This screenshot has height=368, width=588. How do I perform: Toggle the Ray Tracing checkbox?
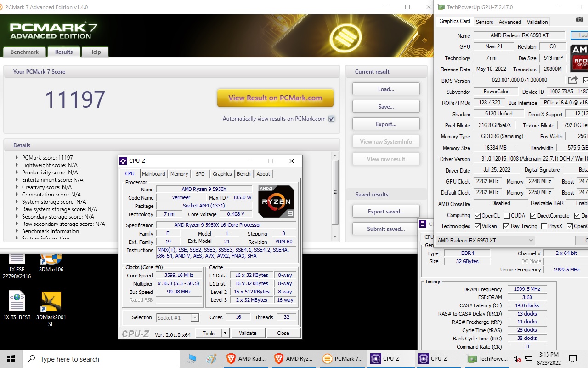[506, 226]
